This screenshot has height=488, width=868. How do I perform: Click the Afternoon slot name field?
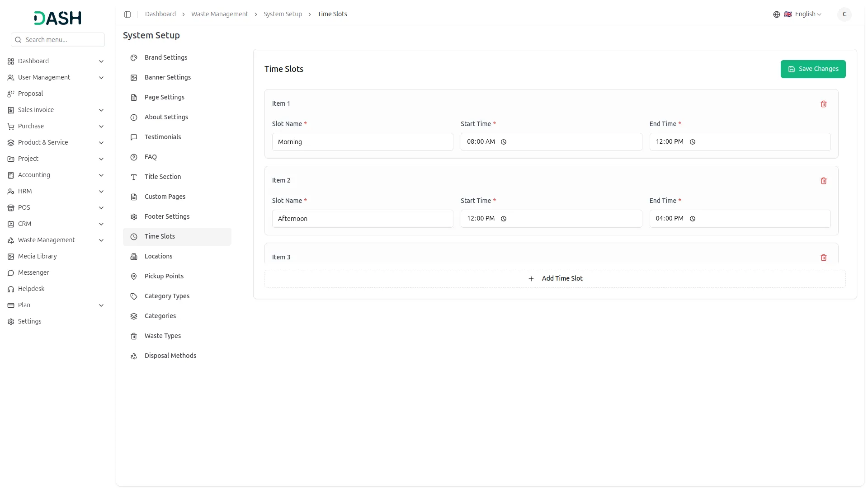362,219
